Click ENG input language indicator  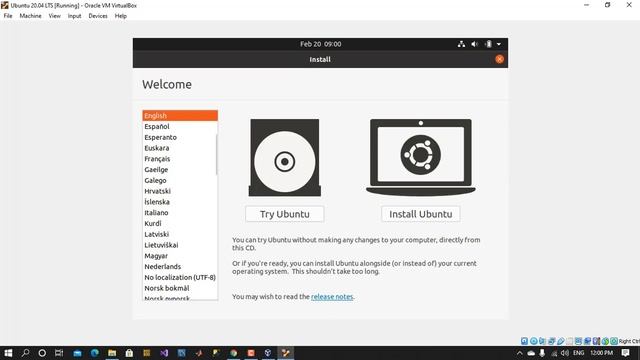579,353
